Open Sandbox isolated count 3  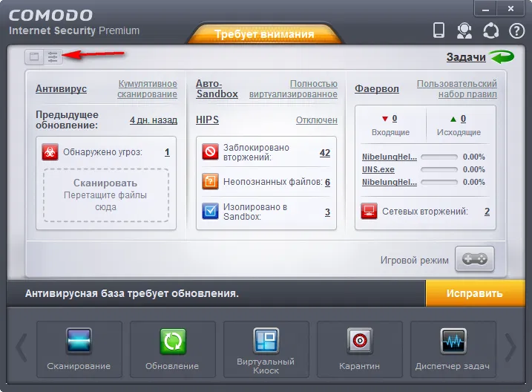(x=327, y=212)
